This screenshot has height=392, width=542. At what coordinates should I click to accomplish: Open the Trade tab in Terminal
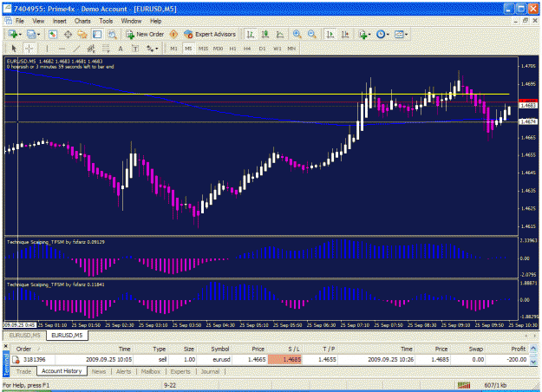click(24, 371)
